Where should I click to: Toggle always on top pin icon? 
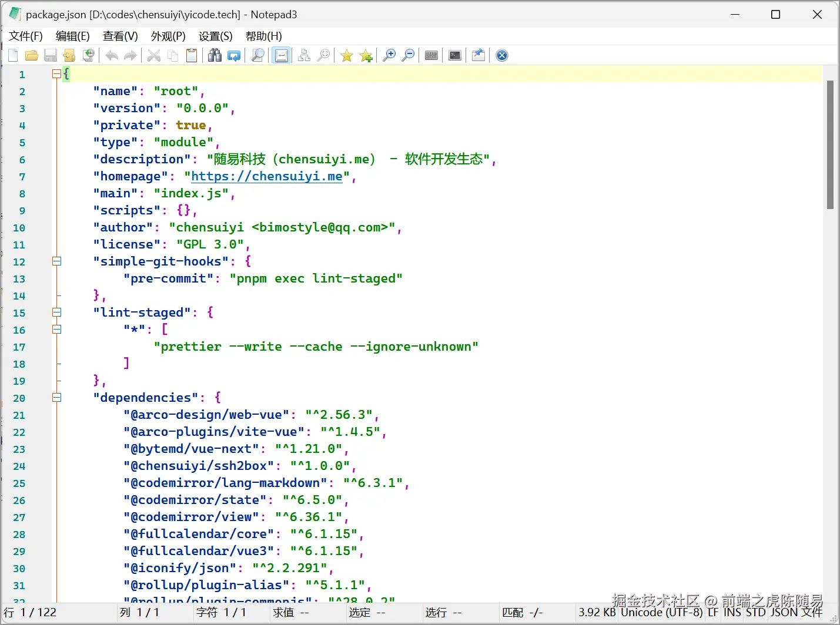(478, 55)
